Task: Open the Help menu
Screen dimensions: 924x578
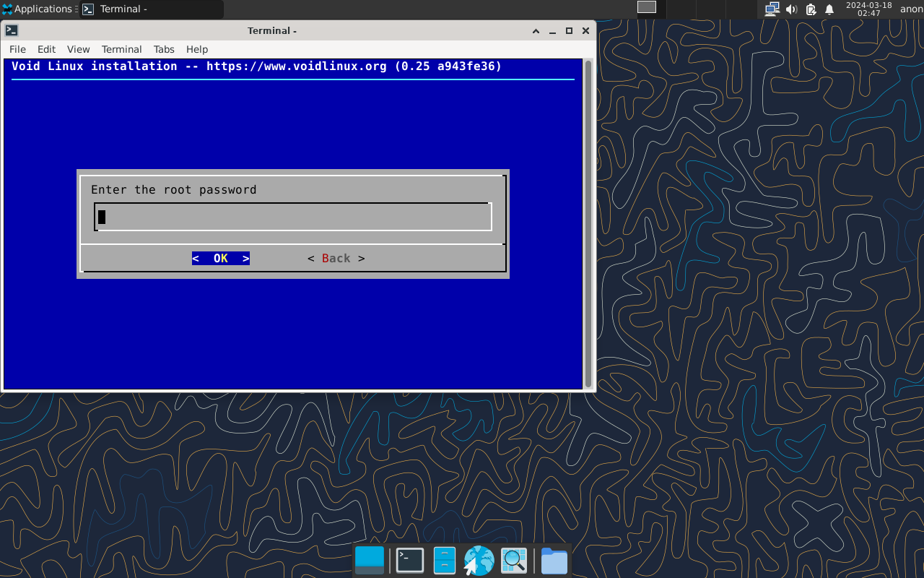Action: point(197,49)
